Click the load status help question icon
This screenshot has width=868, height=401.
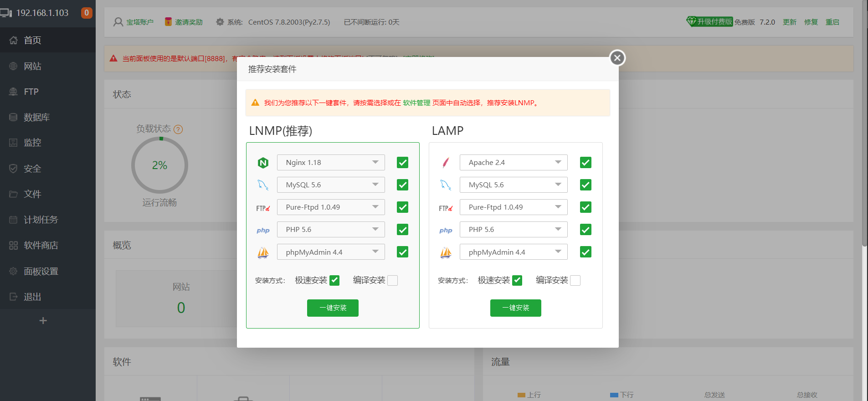coord(178,129)
